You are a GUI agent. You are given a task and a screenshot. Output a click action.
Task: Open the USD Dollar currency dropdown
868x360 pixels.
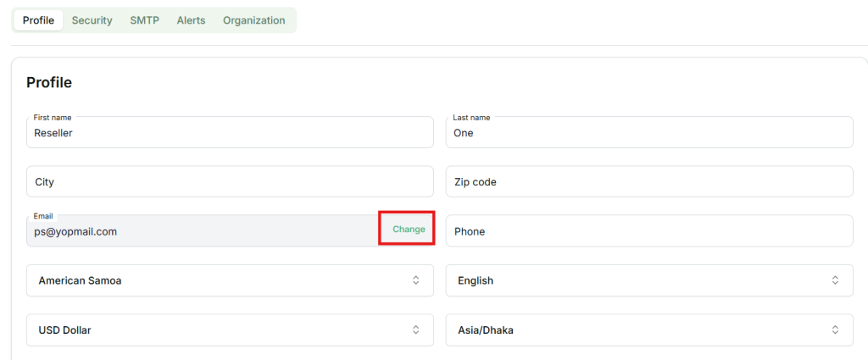click(x=230, y=330)
